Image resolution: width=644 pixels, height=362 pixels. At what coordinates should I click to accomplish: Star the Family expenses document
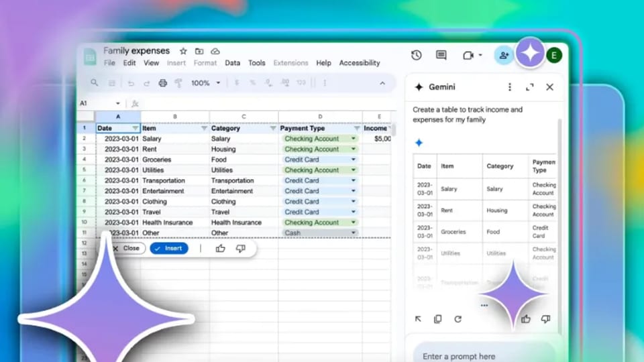click(183, 52)
